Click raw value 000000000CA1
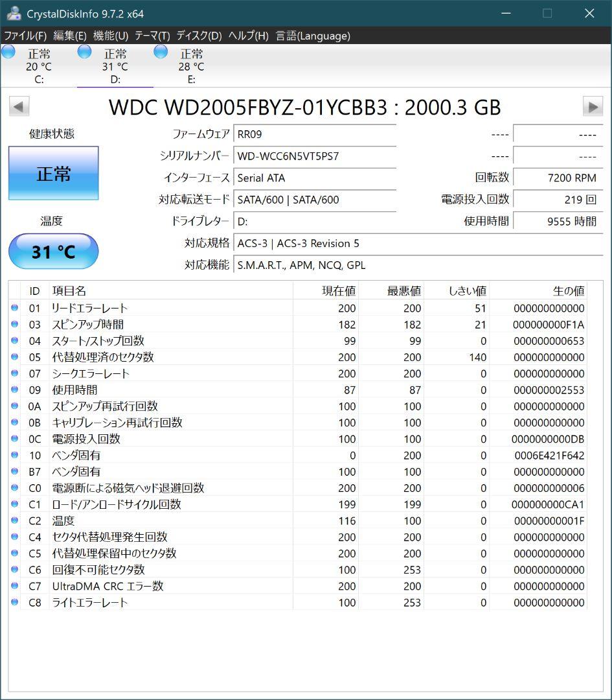The width and height of the screenshot is (612, 700). coord(548,504)
